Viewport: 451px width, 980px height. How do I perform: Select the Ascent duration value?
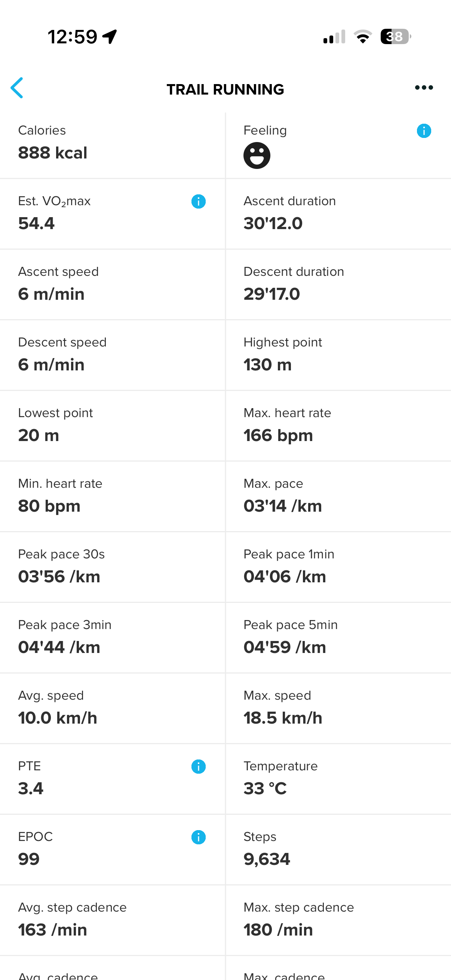point(273,223)
